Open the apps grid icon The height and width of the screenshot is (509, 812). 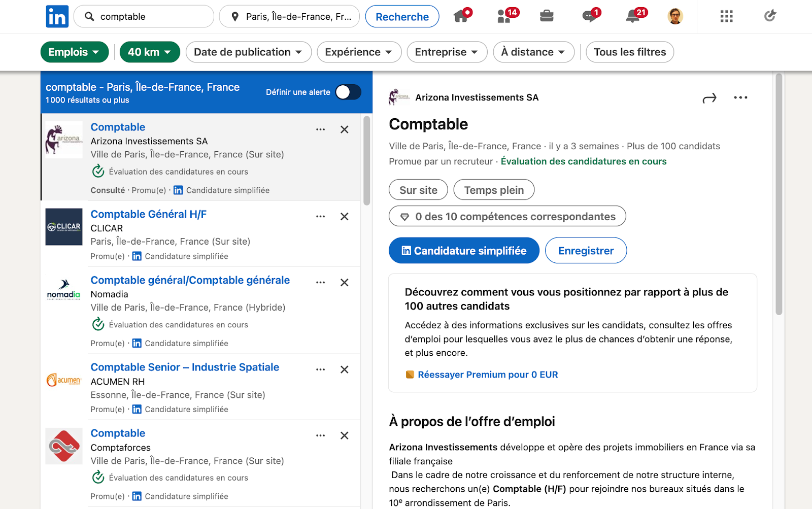pos(726,16)
